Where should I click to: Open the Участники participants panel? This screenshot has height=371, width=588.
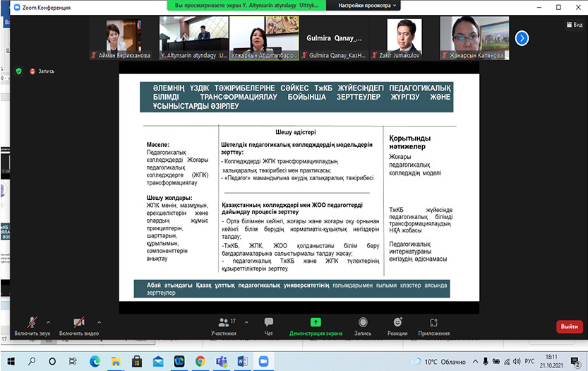(x=223, y=325)
